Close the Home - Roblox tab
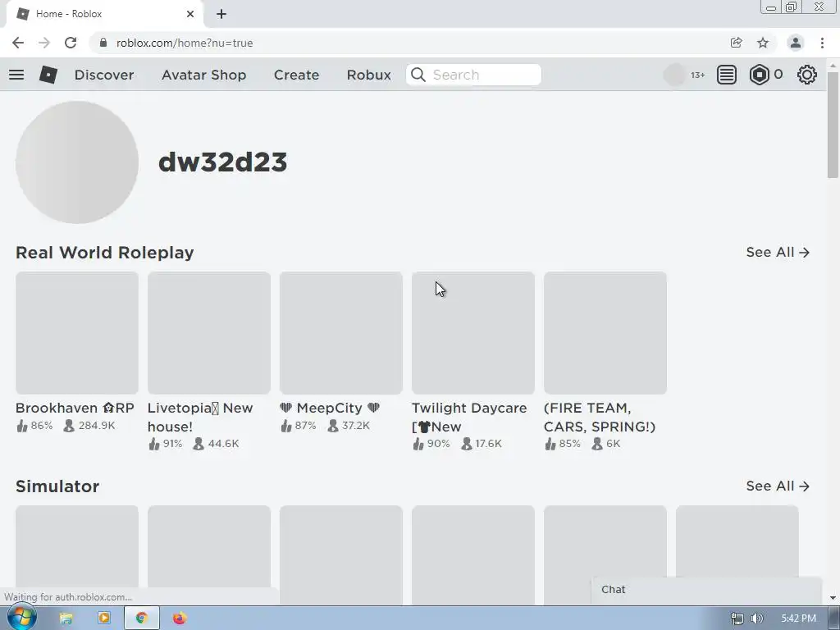 (x=190, y=14)
